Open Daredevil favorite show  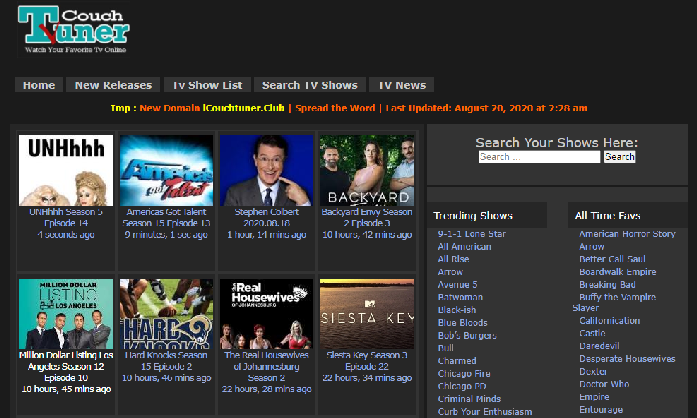pyautogui.click(x=599, y=346)
